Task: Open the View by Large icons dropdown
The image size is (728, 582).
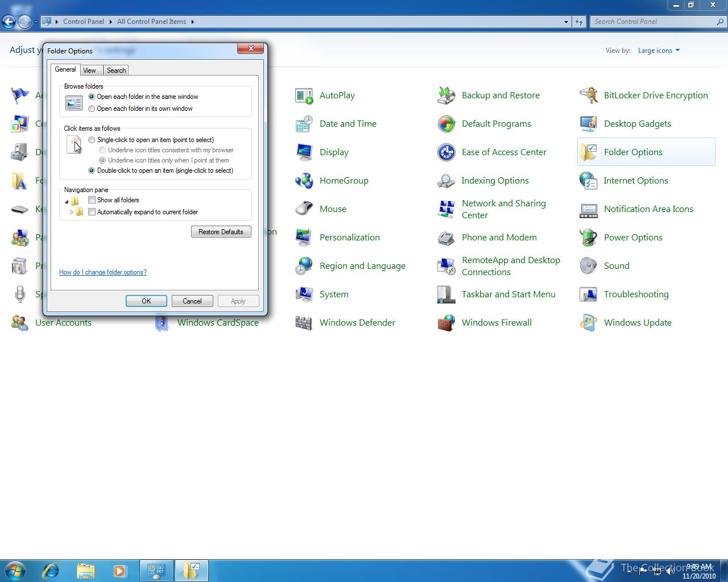Action: (659, 51)
